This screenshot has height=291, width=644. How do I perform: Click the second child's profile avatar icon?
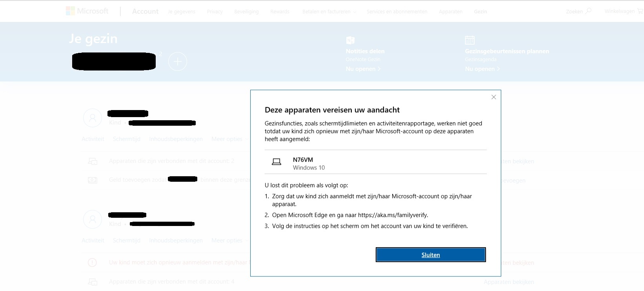coord(93,219)
